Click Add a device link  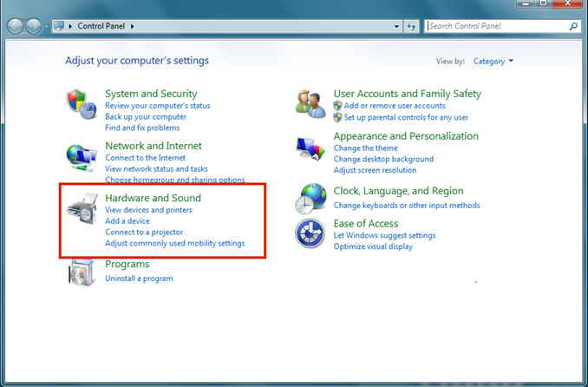[127, 221]
